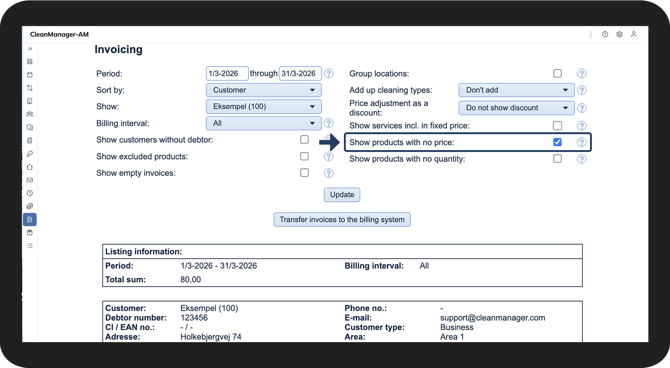
Task: Click the Update button
Action: click(x=342, y=194)
